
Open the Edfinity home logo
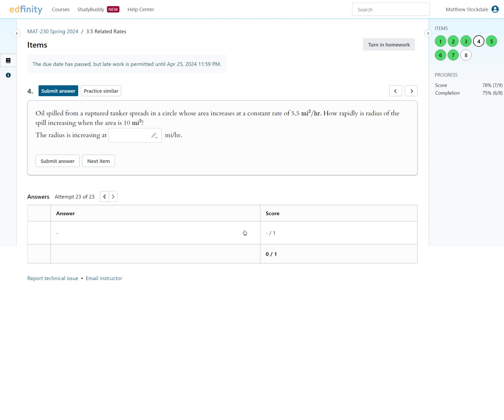pos(26,9)
